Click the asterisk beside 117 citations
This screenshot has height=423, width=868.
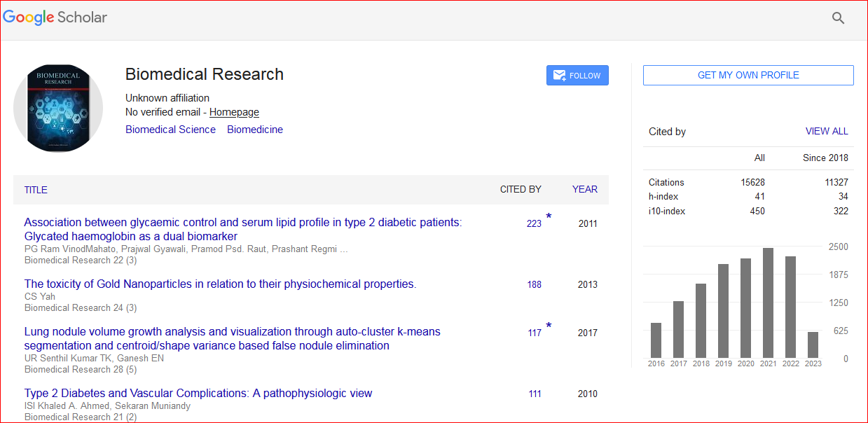549,326
